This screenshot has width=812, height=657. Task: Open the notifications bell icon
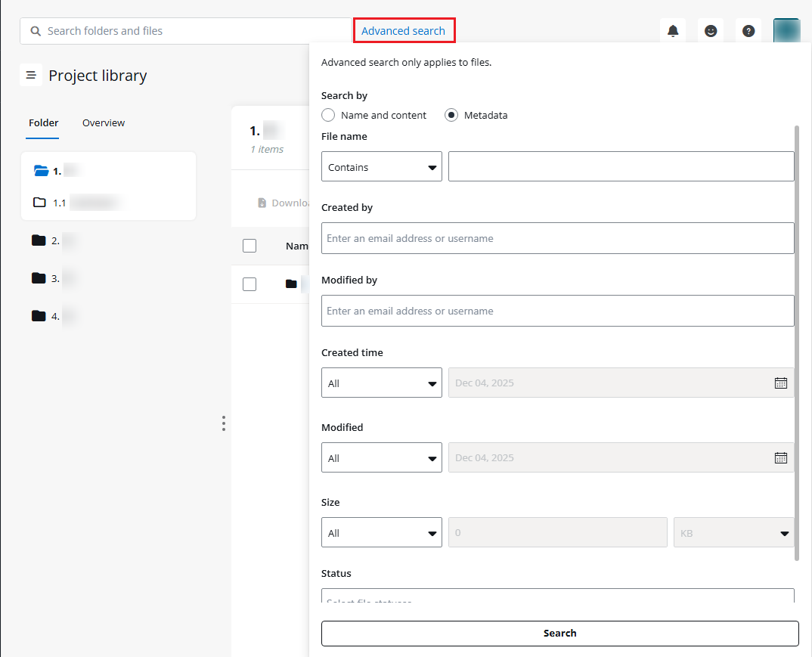pyautogui.click(x=673, y=31)
